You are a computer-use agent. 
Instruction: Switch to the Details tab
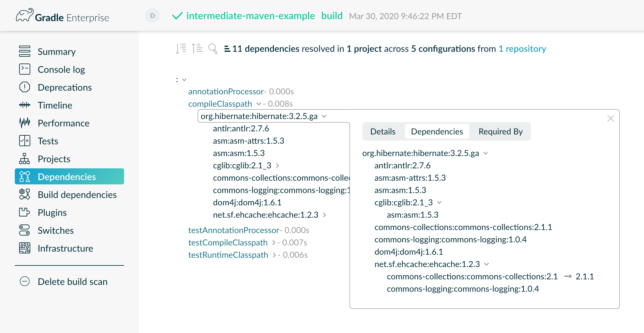pos(383,131)
